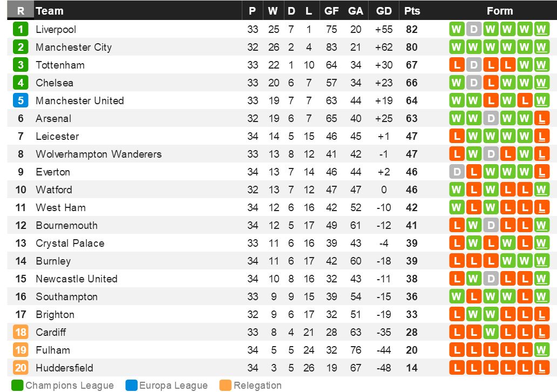Open Wolverhampton Wanderers team link
The image size is (557, 392).
98,154
